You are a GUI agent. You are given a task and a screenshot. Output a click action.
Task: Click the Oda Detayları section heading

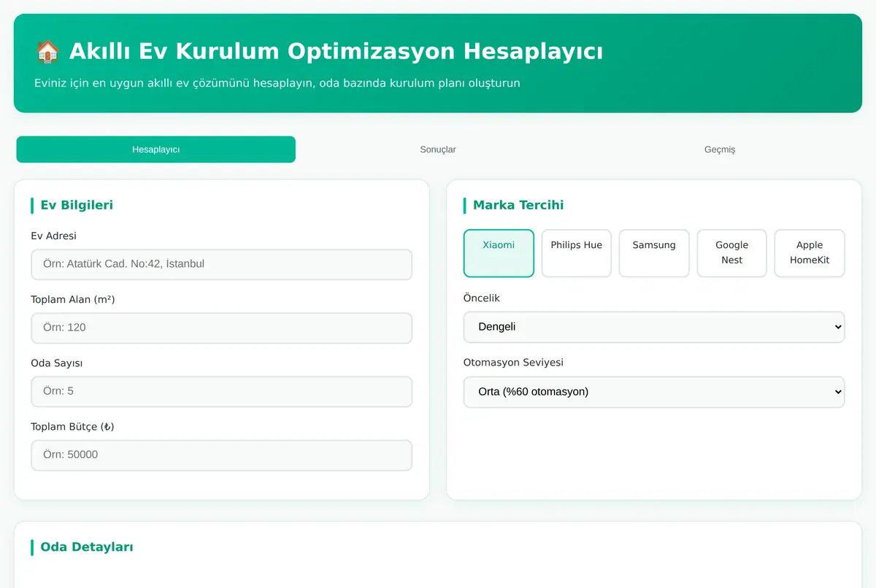pos(87,547)
